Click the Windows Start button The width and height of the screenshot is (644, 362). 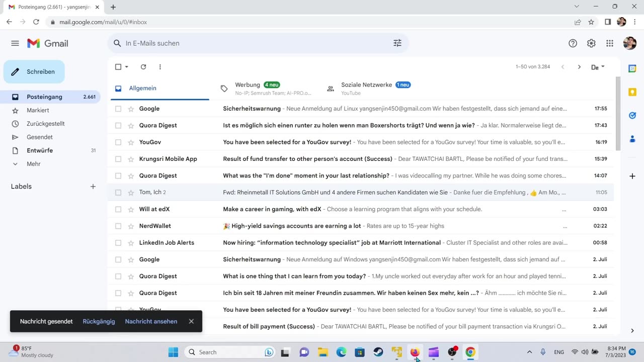[173, 352]
